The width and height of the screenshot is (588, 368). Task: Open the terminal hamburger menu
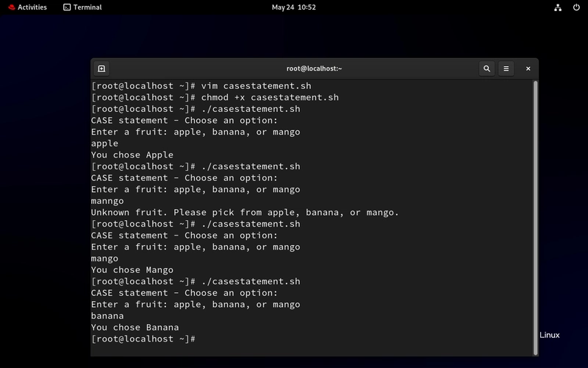tap(506, 68)
